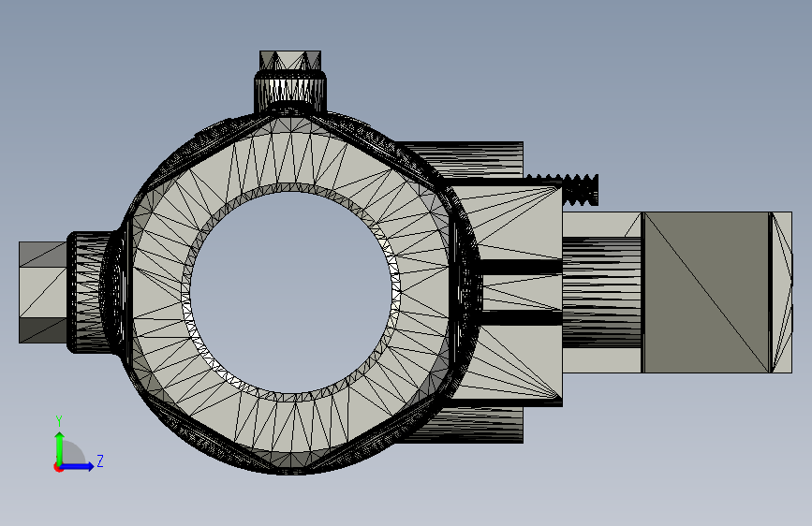Select the hex nut on the left side

pyautogui.click(x=43, y=293)
